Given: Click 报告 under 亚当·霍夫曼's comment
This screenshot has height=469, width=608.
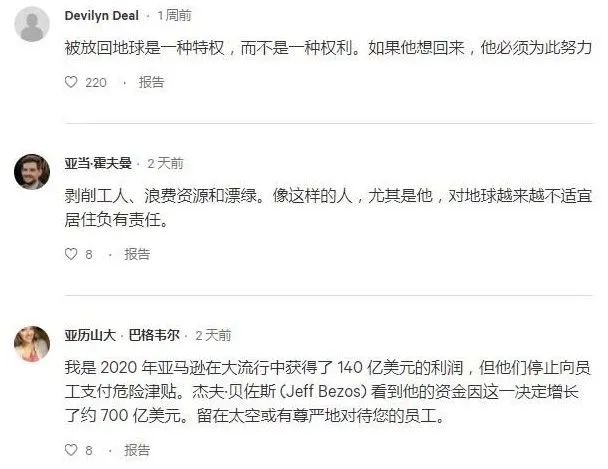Looking at the screenshot, I should pos(137,254).
